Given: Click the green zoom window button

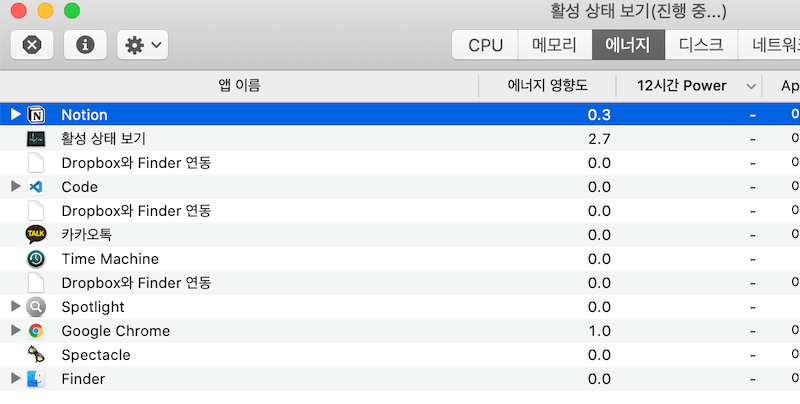Looking at the screenshot, I should click(x=72, y=10).
